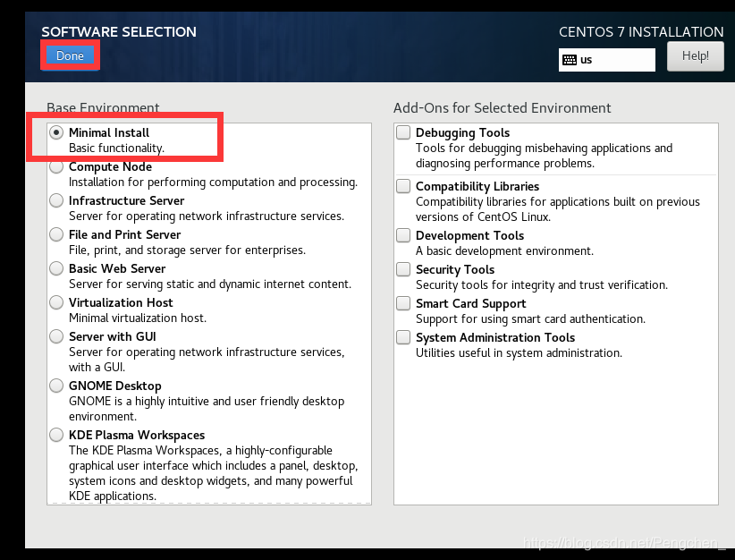735x560 pixels.
Task: Click the Infrastructure Server description line
Action: click(207, 216)
